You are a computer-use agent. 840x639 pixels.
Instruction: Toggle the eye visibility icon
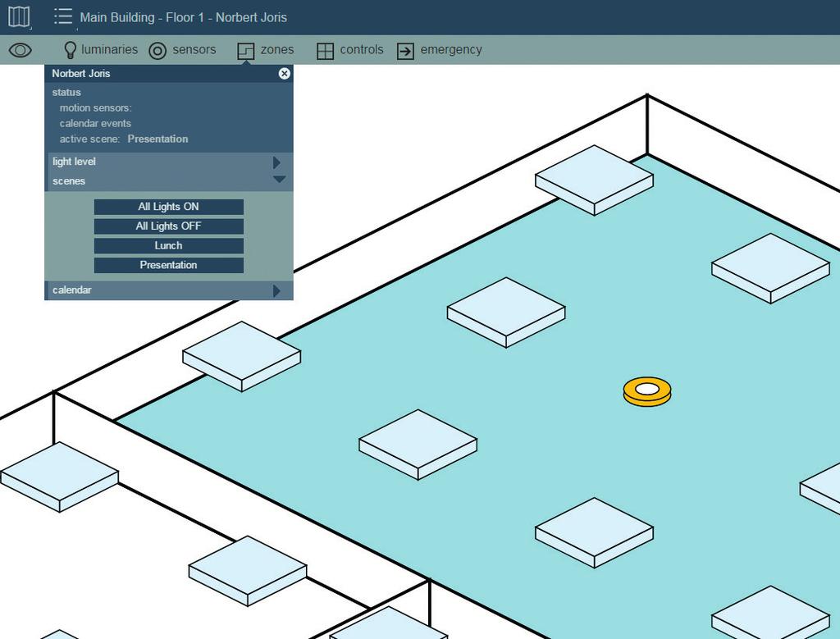click(21, 50)
